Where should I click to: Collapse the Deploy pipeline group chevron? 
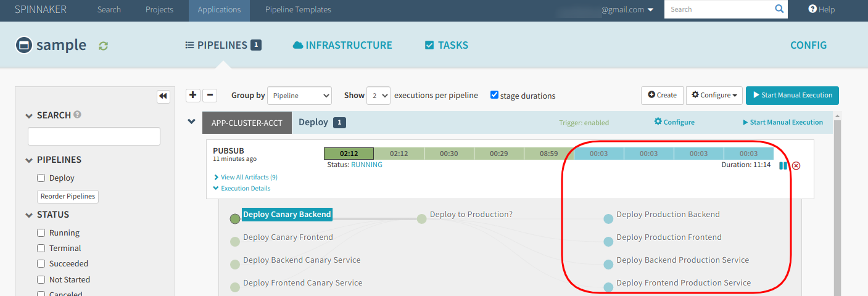tap(191, 121)
